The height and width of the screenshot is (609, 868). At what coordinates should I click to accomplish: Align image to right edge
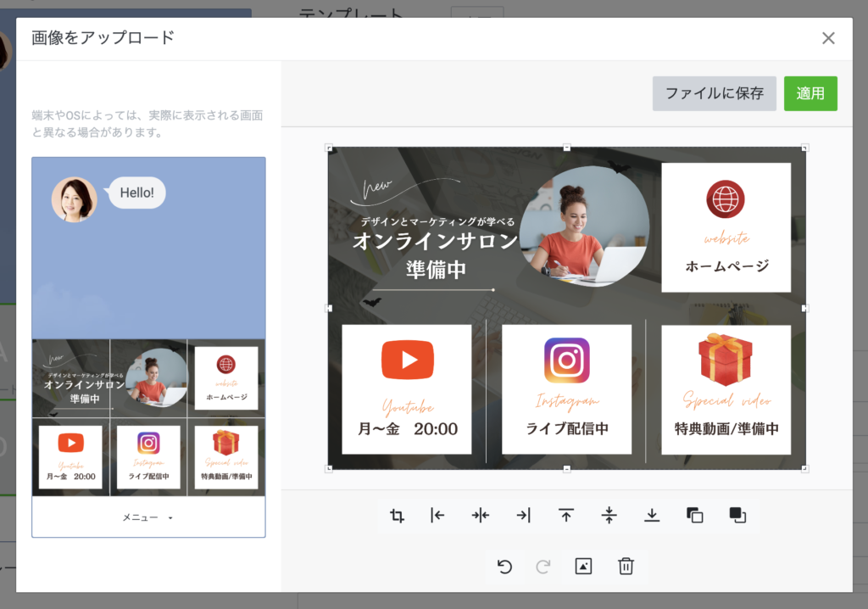524,516
